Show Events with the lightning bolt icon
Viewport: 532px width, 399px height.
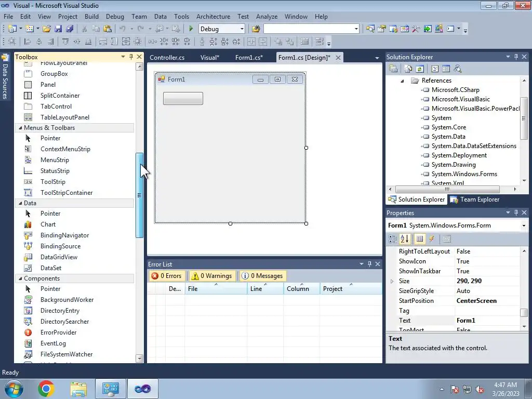[x=432, y=239]
